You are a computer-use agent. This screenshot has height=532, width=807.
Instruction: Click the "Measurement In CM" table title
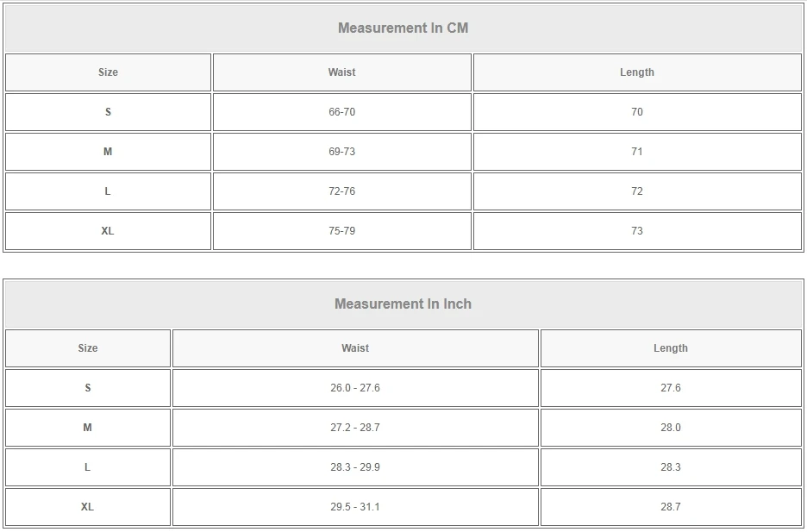[403, 28]
